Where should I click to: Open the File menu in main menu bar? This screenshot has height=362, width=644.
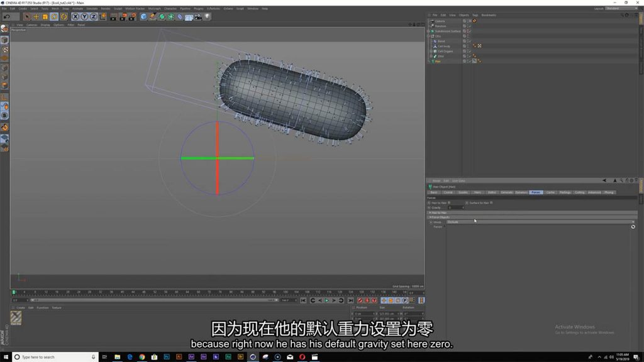(4, 8)
